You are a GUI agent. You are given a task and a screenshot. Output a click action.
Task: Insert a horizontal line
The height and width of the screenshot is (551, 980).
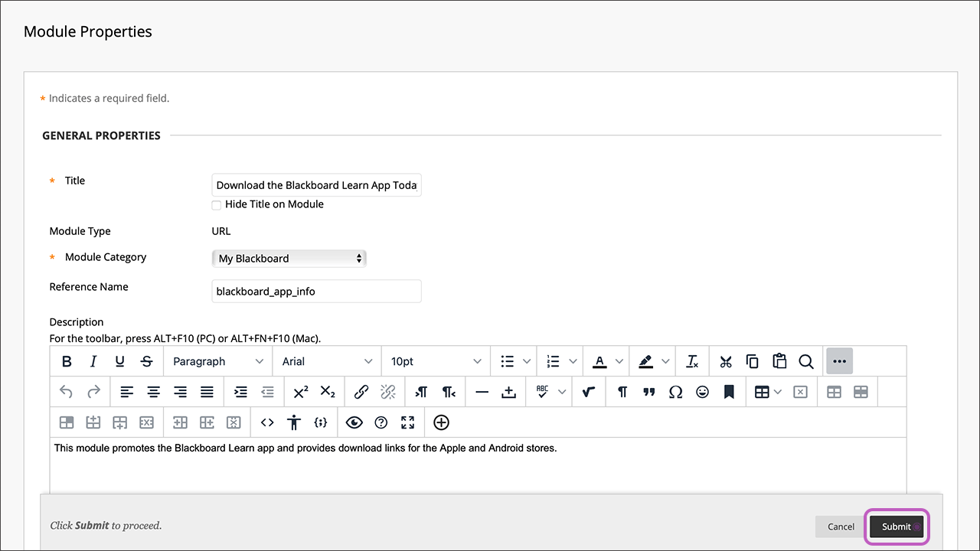click(x=482, y=391)
